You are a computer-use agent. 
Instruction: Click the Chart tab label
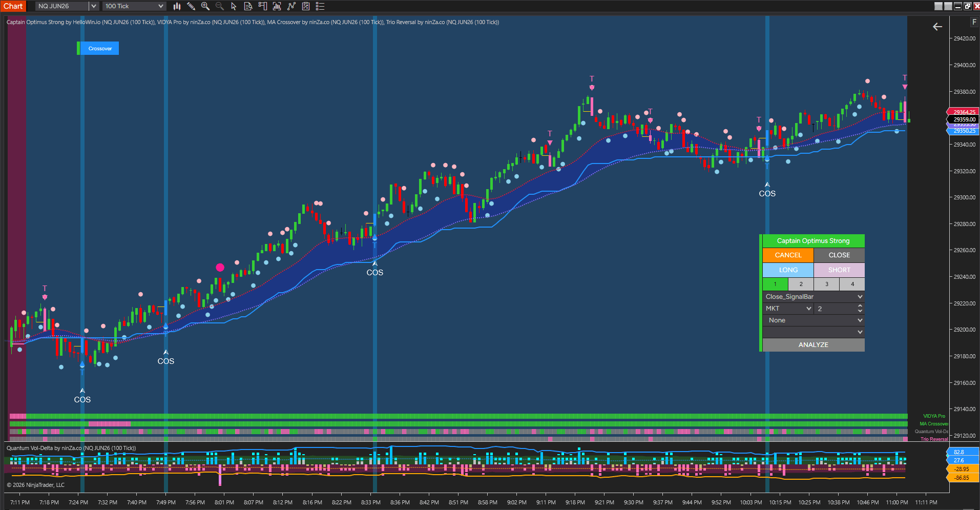point(13,6)
